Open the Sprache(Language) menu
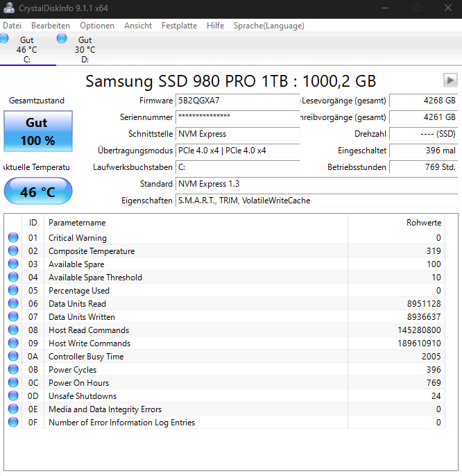Image resolution: width=462 pixels, height=476 pixels. [269, 26]
